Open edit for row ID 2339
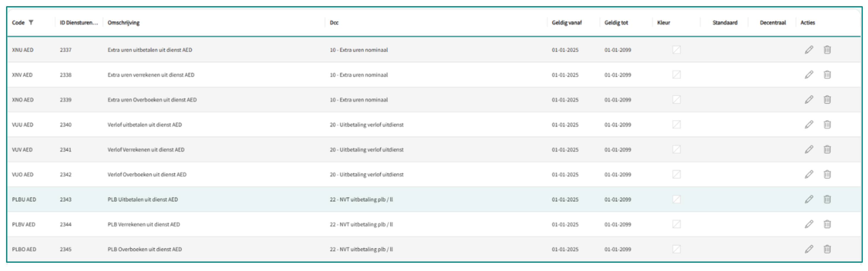This screenshot has height=271, width=868. [809, 100]
